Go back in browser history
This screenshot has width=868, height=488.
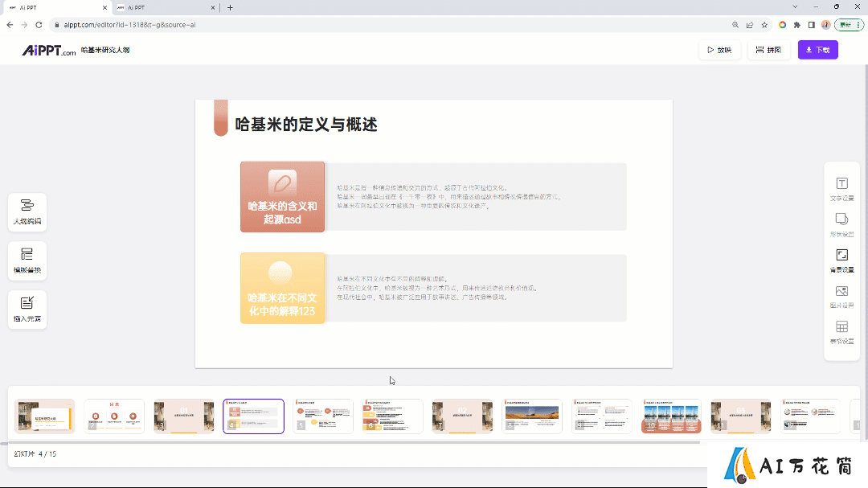10,25
